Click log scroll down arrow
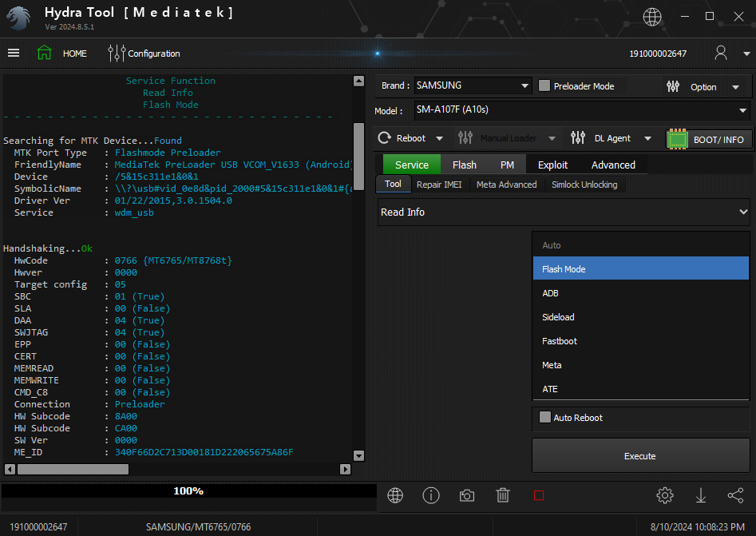Viewport: 756px width, 536px height. 358,455
